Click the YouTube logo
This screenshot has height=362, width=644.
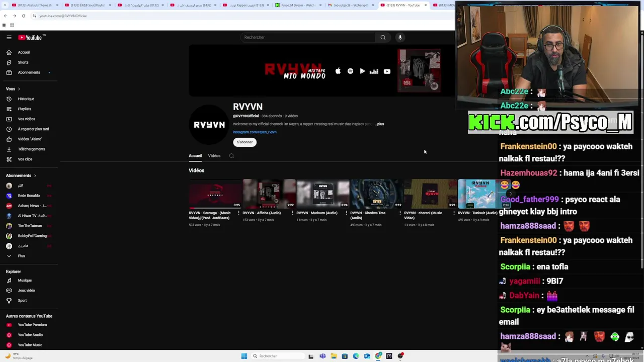click(31, 37)
